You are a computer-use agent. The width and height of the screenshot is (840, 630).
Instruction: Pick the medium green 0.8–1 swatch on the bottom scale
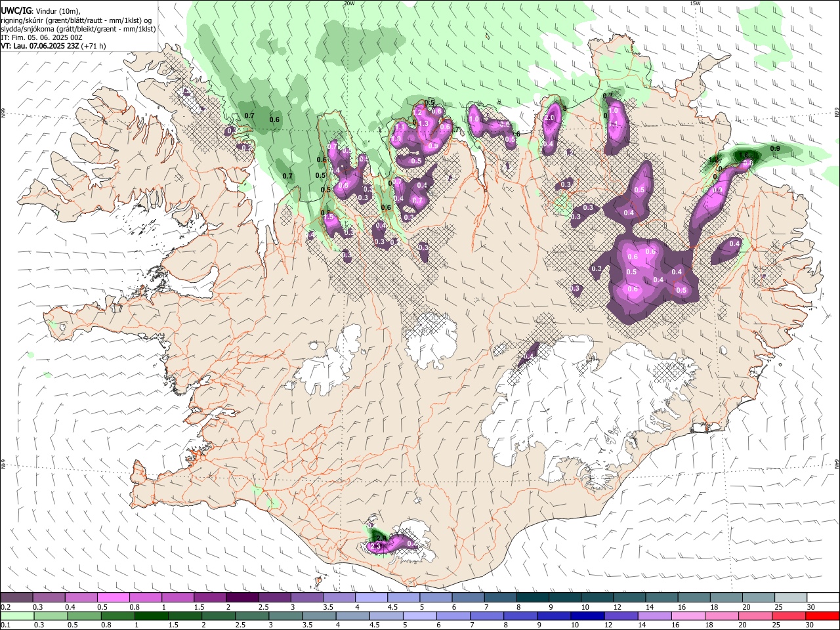point(117,616)
